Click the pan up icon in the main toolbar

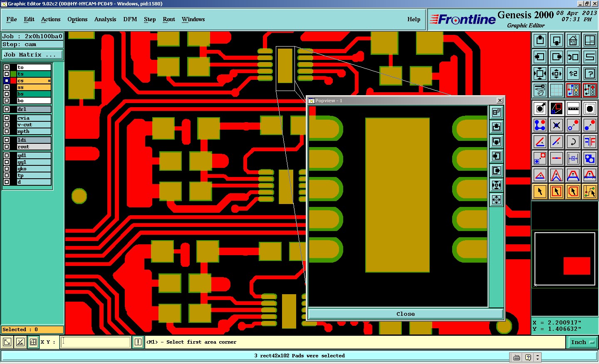[540, 40]
